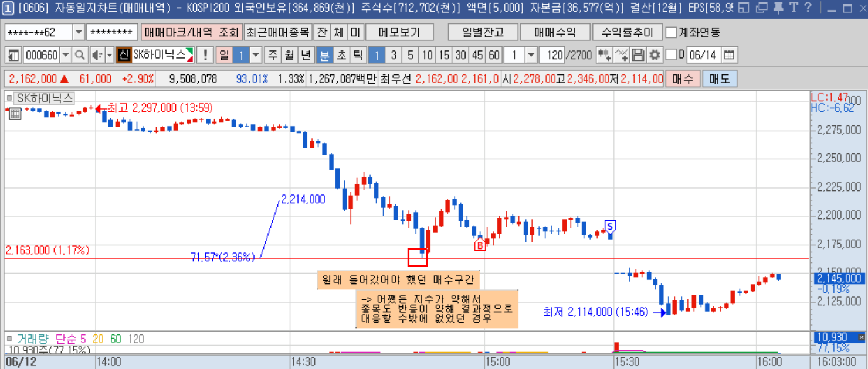
Task: Select the 15 minute interval
Action: pyautogui.click(x=444, y=56)
